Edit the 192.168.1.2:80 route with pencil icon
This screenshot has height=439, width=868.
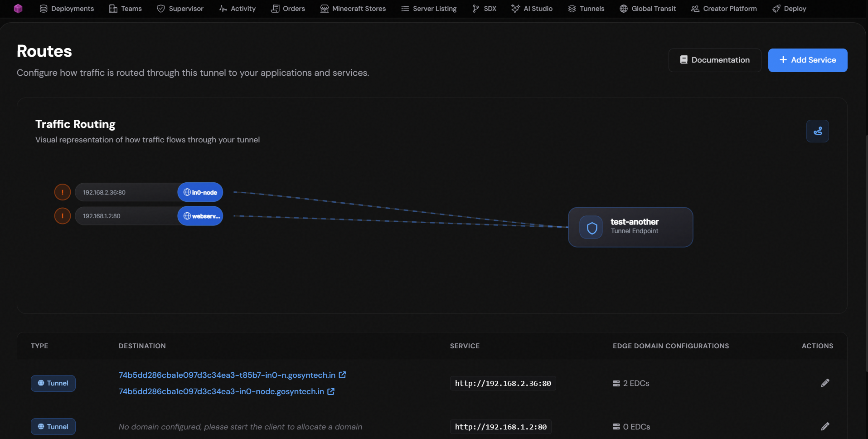coord(825,427)
